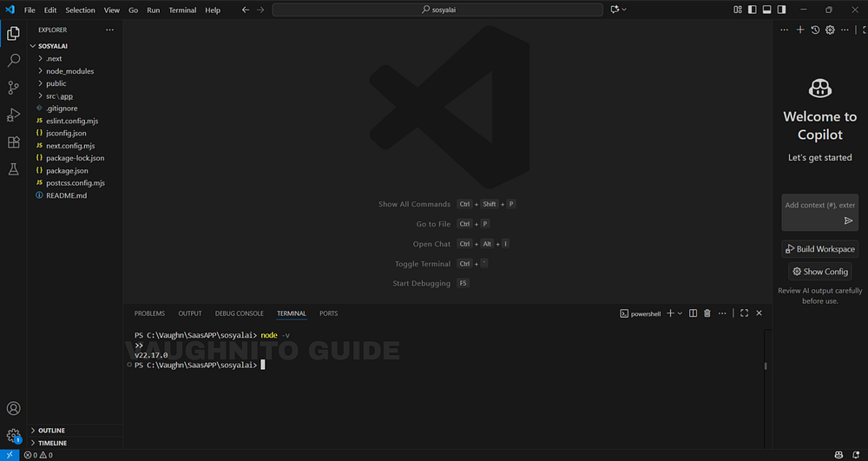This screenshot has width=868, height=461.
Task: Open the File menu
Action: (x=30, y=10)
